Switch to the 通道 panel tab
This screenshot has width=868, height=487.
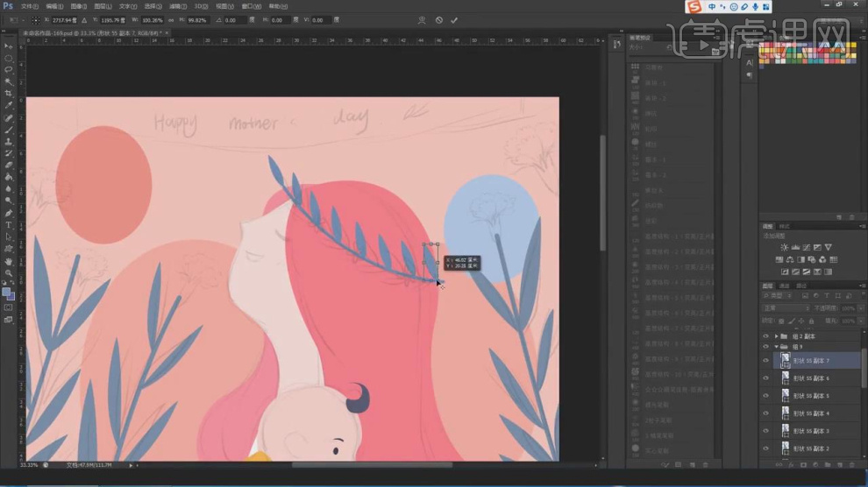(x=785, y=286)
